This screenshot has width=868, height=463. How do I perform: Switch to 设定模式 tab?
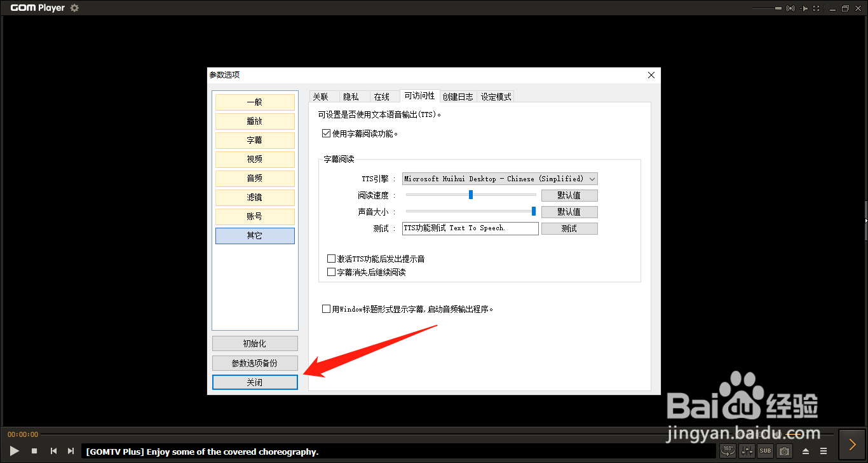496,97
